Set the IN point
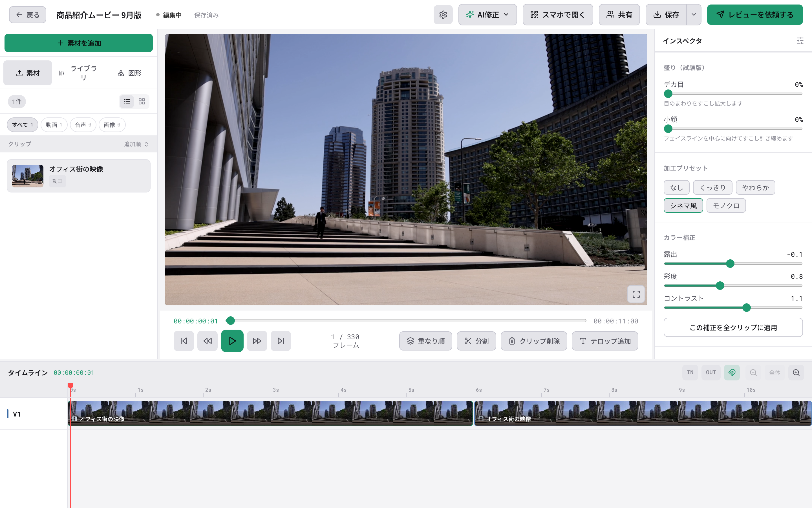This screenshot has height=508, width=812. [690, 373]
